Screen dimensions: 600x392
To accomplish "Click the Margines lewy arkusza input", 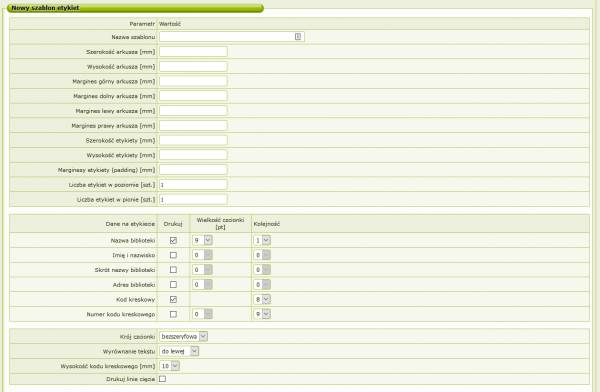I will (x=193, y=111).
